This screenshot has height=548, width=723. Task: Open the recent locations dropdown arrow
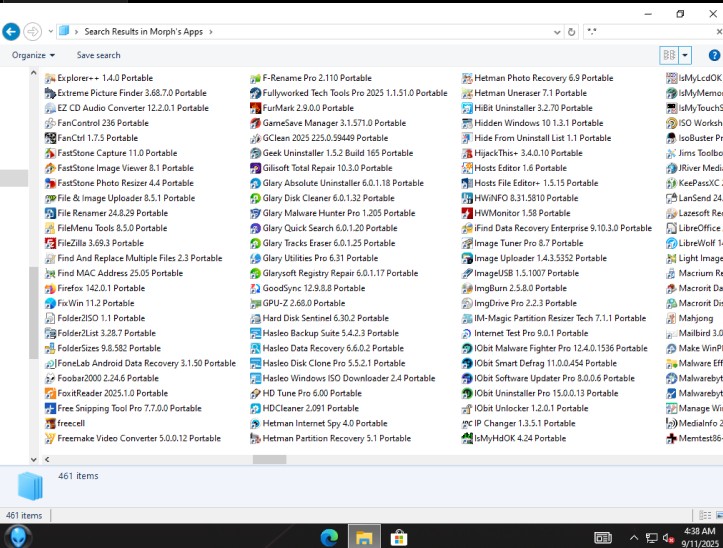(x=50, y=32)
